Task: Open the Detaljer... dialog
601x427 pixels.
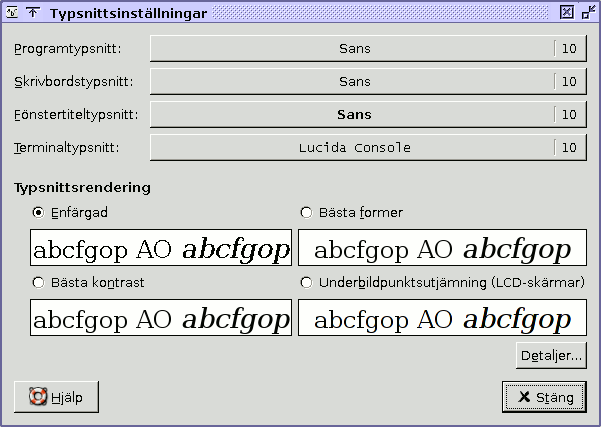Action: point(551,356)
